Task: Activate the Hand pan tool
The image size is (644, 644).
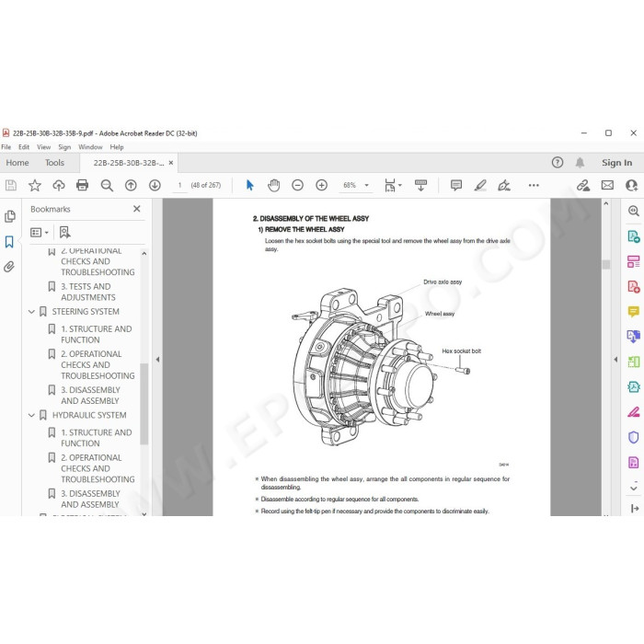Action: [x=273, y=185]
